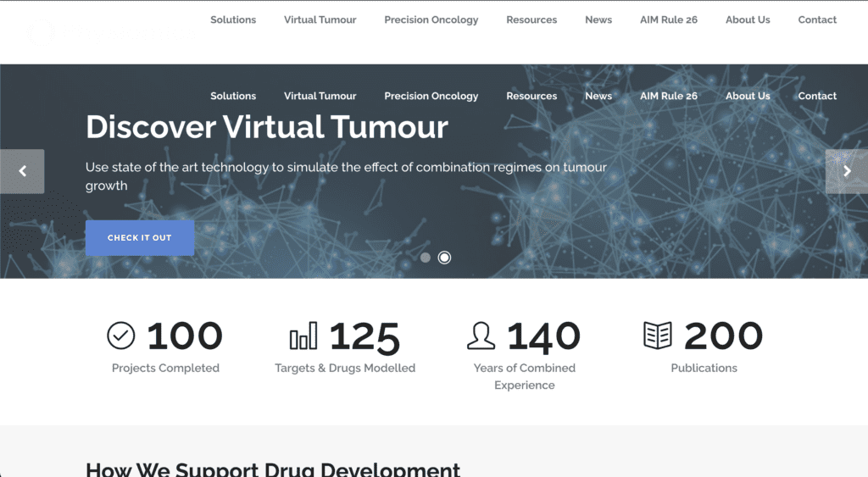This screenshot has width=868, height=477.
Task: Click Contact in the dark banner menu
Action: click(x=817, y=97)
